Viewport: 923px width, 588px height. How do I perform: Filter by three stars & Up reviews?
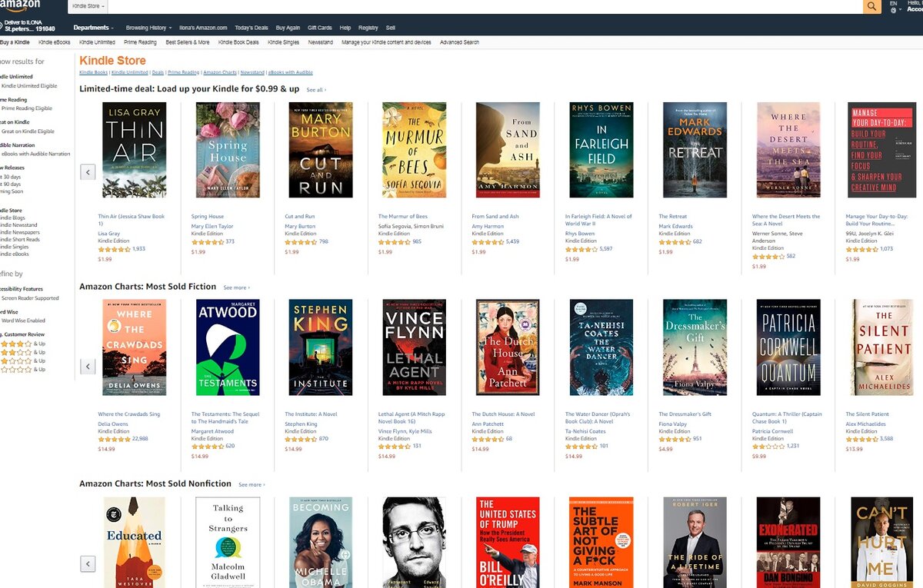22,352
